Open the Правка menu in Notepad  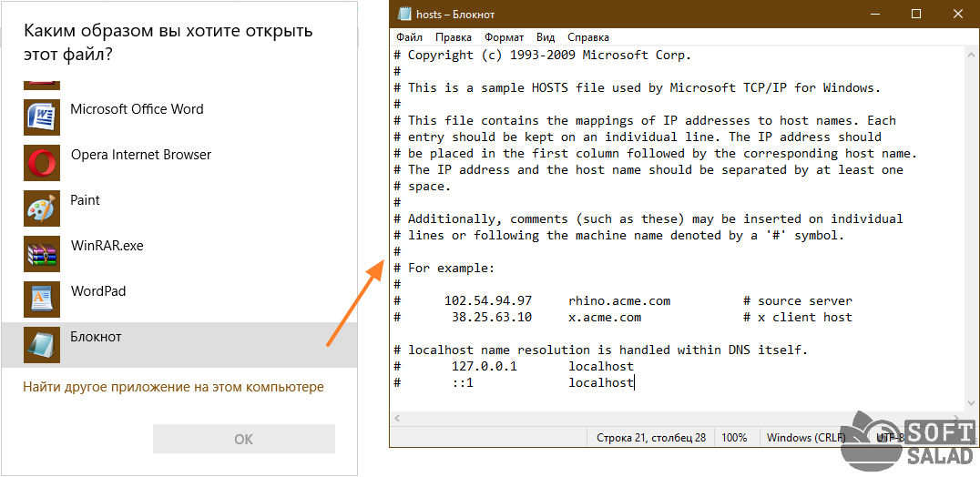point(454,37)
